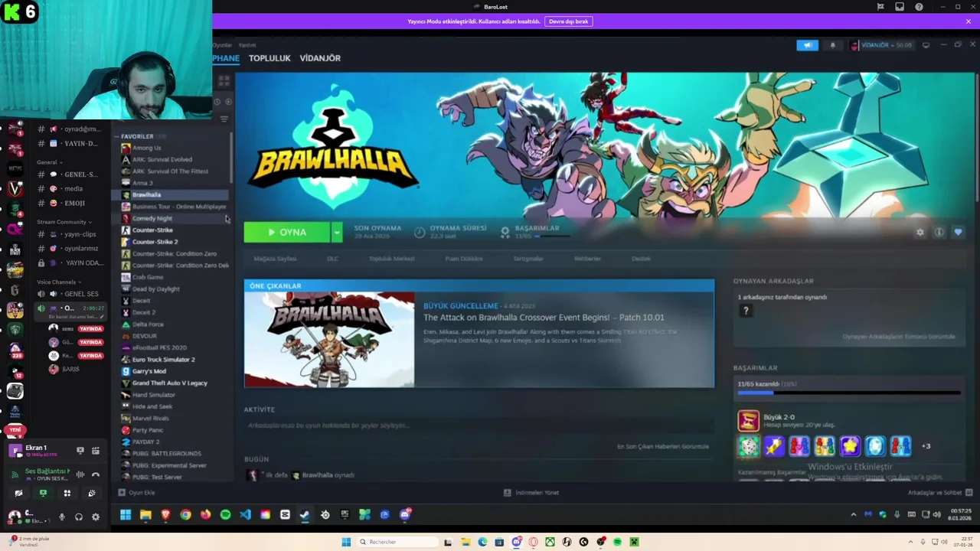Viewport: 980px width, 551px height.
Task: Toggle Discord camera button
Action: pos(18,494)
